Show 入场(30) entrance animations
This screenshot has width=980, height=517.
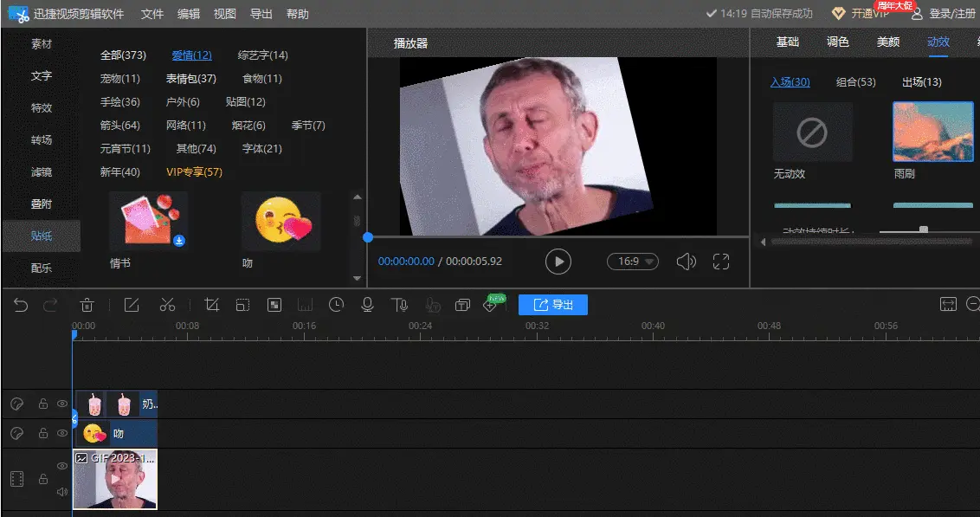pyautogui.click(x=790, y=82)
